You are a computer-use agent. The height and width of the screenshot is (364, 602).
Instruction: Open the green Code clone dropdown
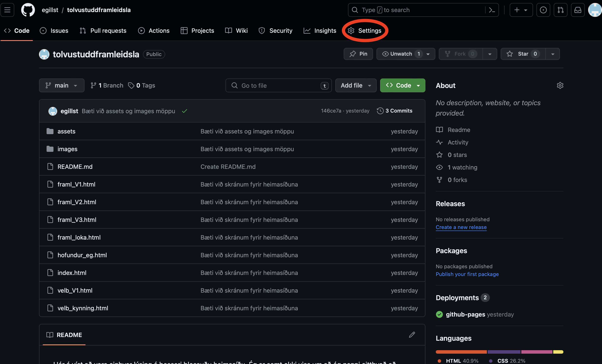click(403, 86)
